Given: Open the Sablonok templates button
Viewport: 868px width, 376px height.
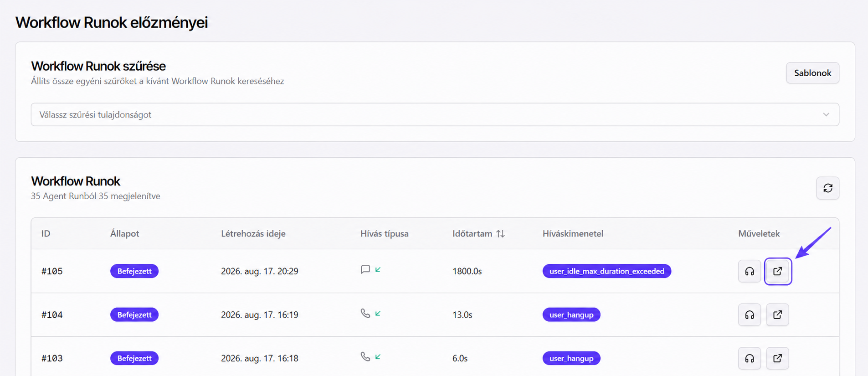Looking at the screenshot, I should pyautogui.click(x=812, y=73).
